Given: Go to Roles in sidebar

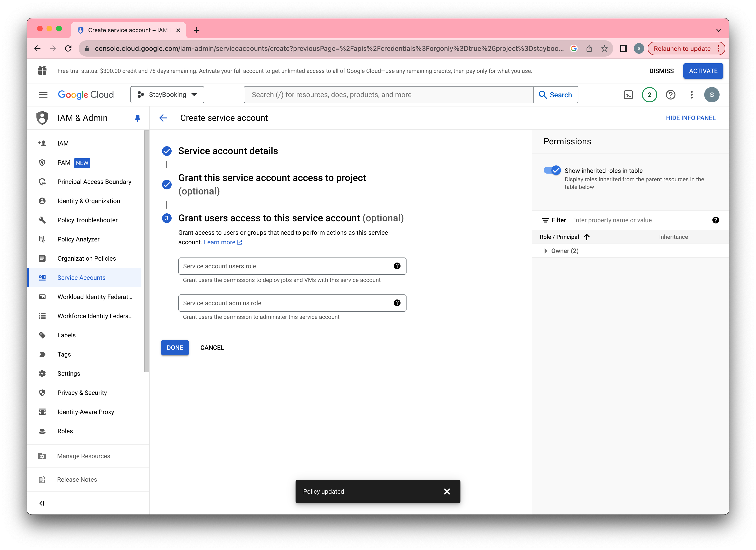Looking at the screenshot, I should (65, 431).
